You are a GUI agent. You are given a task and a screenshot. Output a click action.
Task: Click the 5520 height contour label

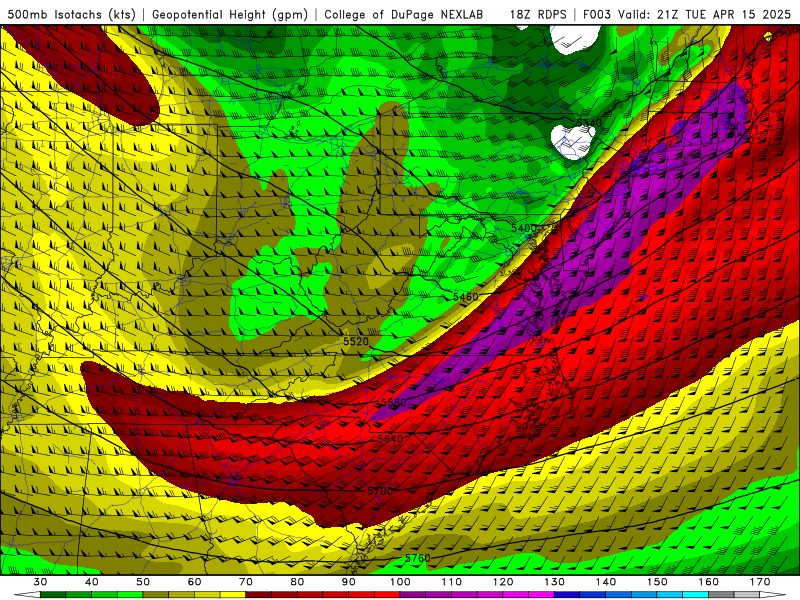[x=356, y=341]
